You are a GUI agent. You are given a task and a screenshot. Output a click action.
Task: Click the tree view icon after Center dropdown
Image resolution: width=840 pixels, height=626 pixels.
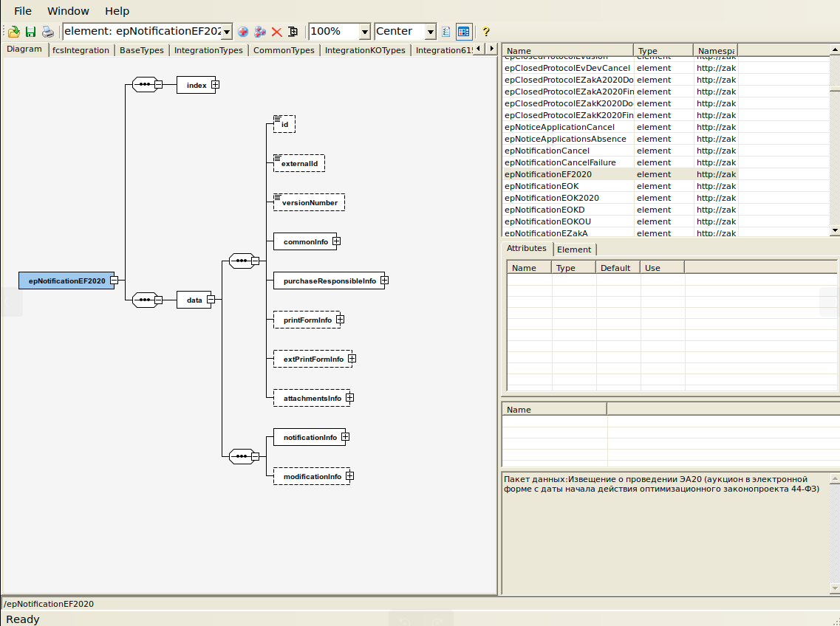coord(446,32)
